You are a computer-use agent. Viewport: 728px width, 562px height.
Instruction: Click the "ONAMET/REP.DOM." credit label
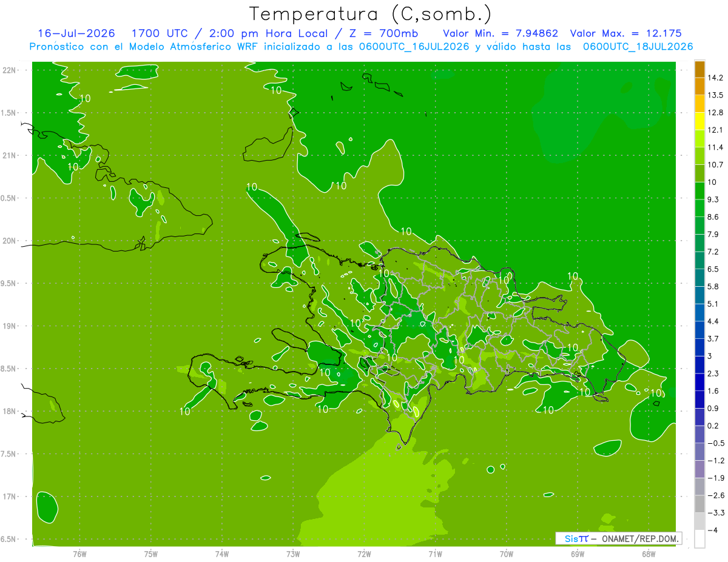[641, 538]
